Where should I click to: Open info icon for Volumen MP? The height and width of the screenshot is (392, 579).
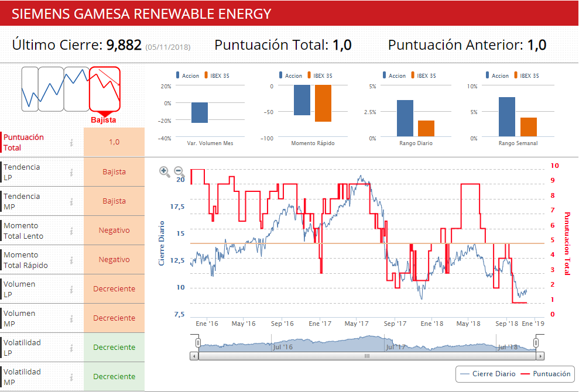pyautogui.click(x=71, y=318)
